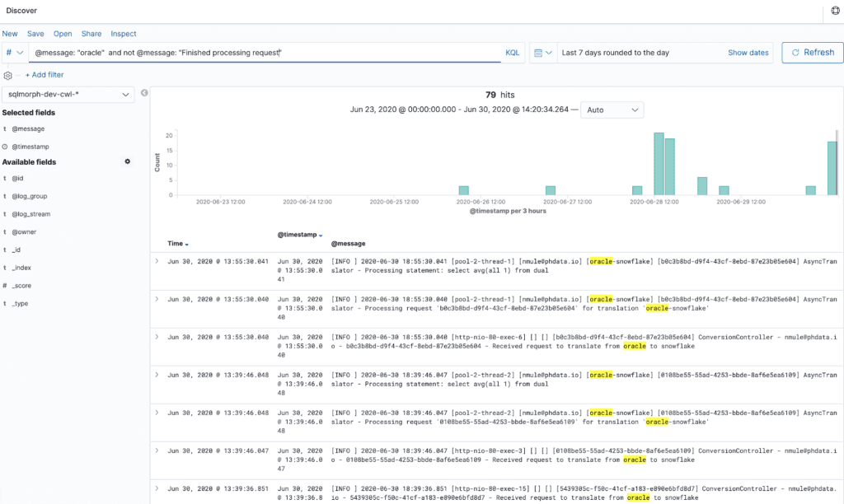The width and height of the screenshot is (844, 504).
Task: Click Show dates link
Action: click(x=748, y=53)
